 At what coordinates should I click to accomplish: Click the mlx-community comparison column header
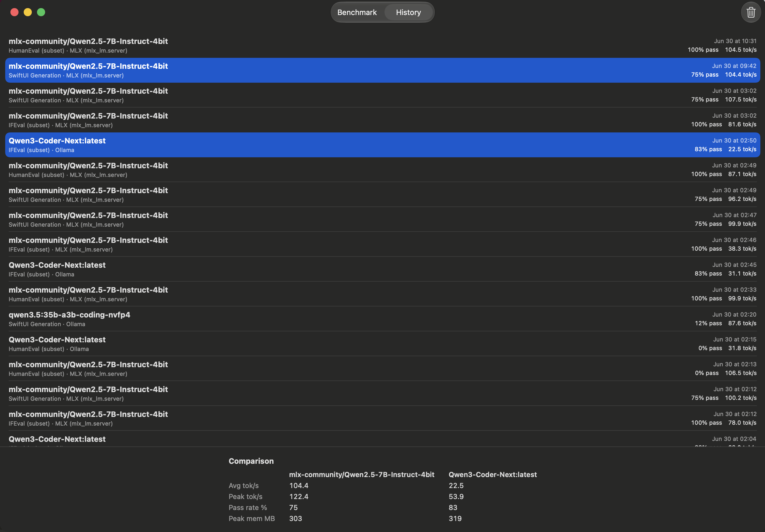(x=361, y=474)
